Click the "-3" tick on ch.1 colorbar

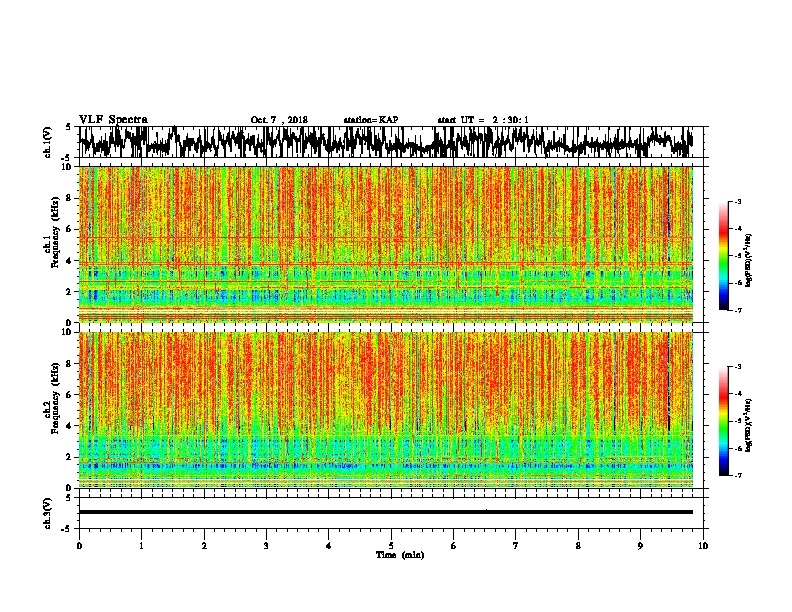point(738,201)
